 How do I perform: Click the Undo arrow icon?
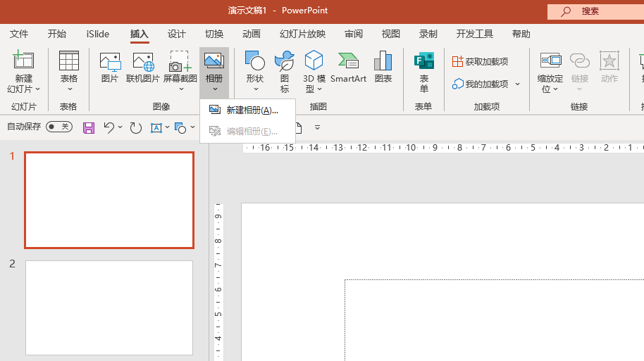point(109,127)
